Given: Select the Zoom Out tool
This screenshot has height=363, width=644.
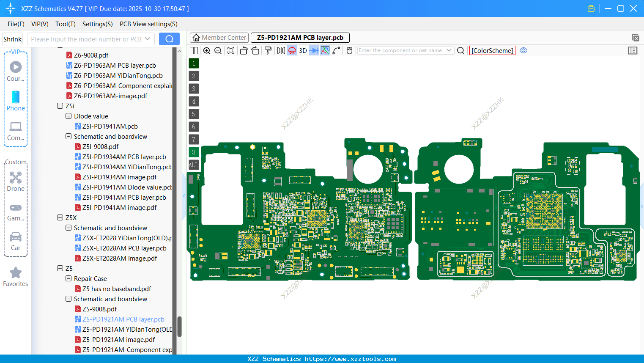Looking at the screenshot, I should tap(218, 50).
